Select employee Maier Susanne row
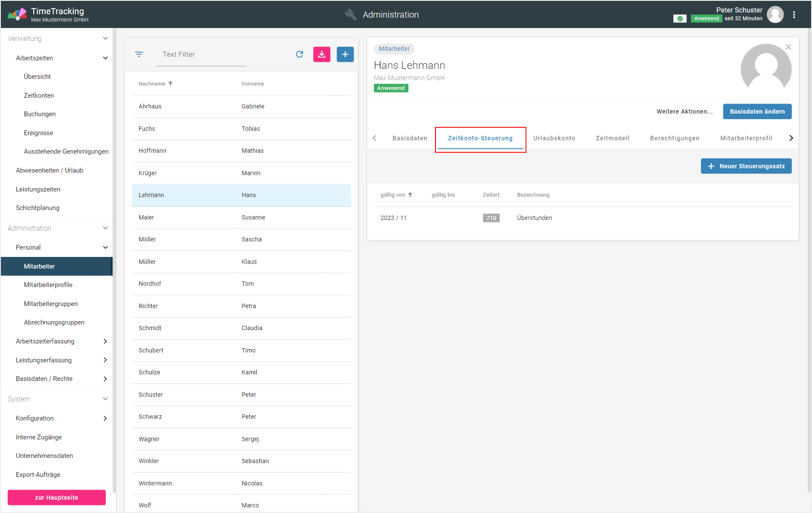 click(x=241, y=218)
